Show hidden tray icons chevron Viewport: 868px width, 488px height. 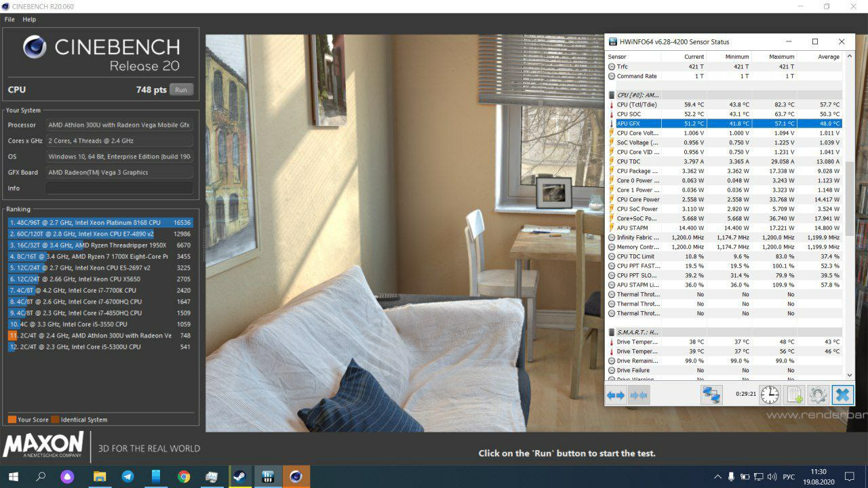[717, 476]
